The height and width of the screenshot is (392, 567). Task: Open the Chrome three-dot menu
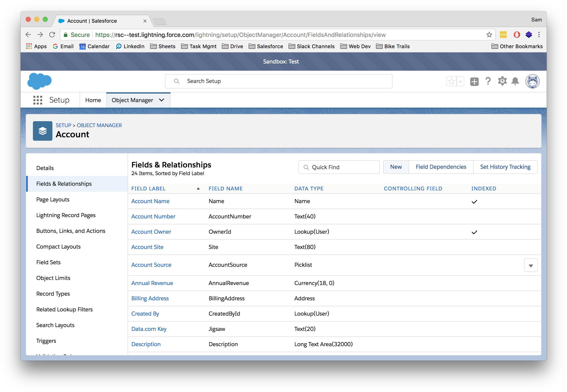coord(539,35)
